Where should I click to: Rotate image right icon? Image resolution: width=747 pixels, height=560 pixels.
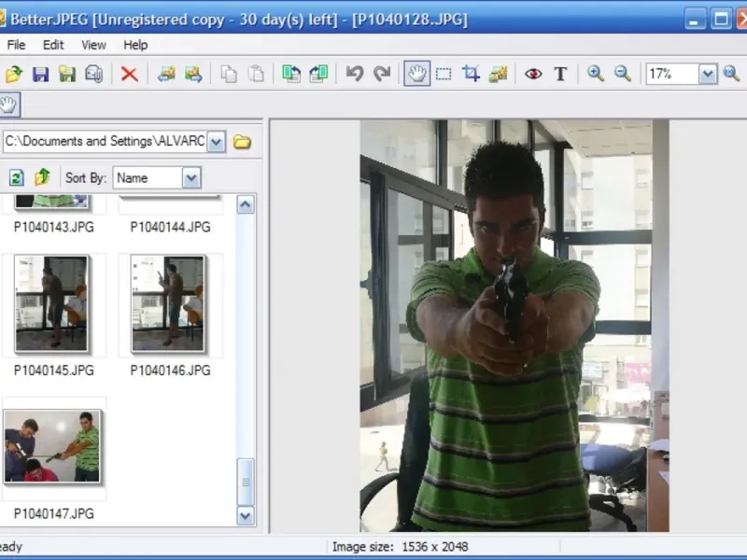coord(318,74)
